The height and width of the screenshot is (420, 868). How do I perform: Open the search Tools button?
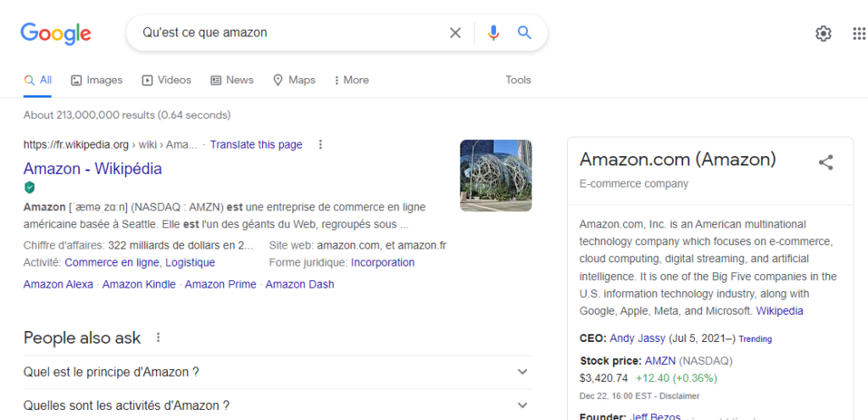(518, 80)
